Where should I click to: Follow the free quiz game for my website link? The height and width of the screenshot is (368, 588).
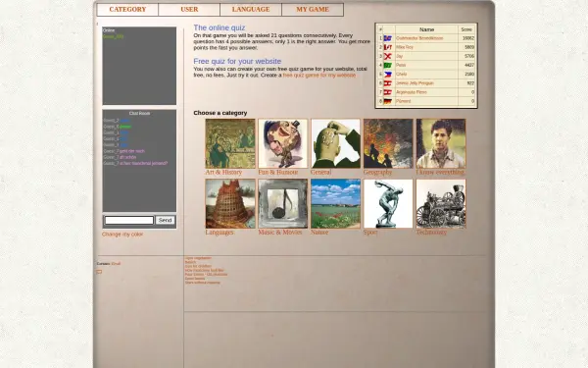click(x=319, y=76)
